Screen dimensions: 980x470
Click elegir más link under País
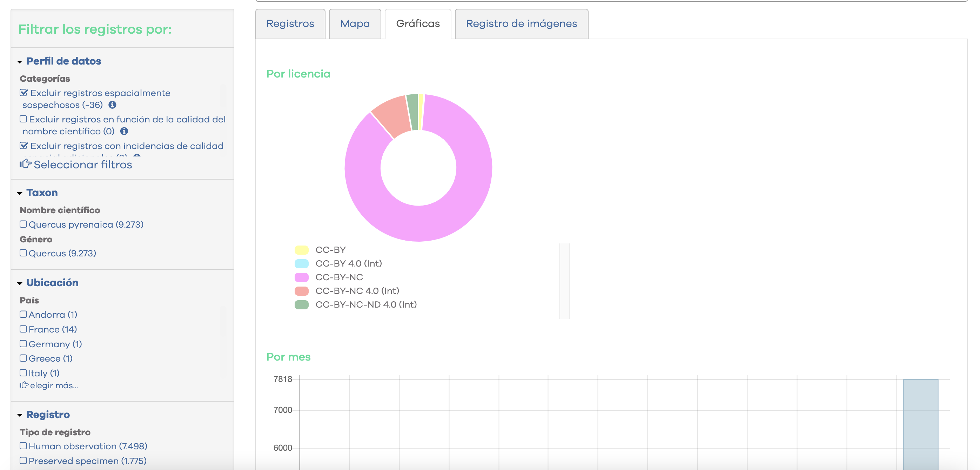[54, 385]
